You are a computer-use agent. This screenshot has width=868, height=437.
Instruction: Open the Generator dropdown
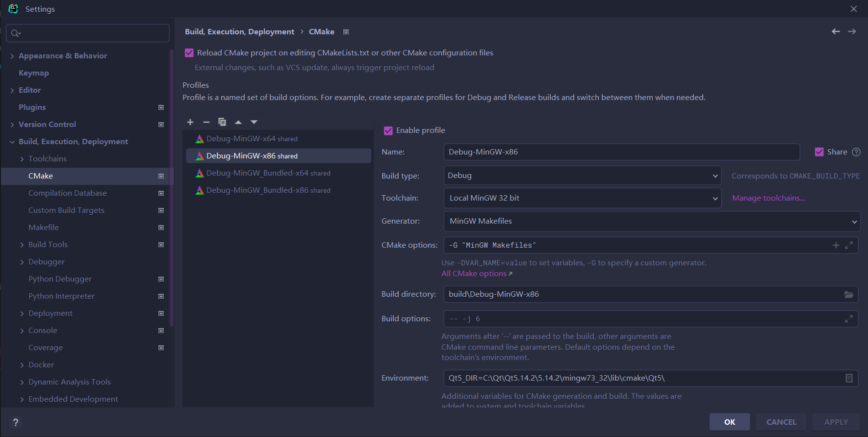point(652,221)
